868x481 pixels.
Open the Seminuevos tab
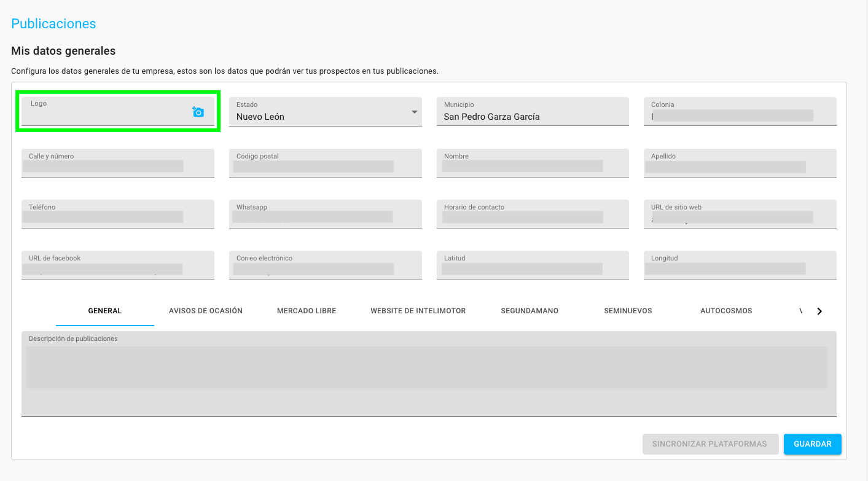tap(628, 311)
